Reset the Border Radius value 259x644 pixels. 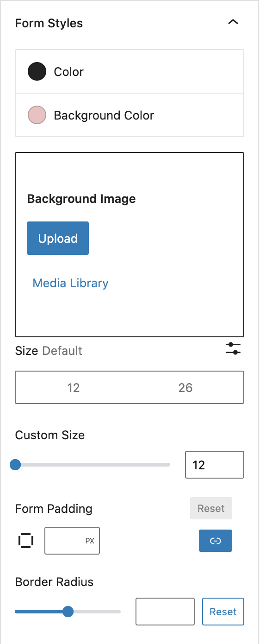point(223,612)
